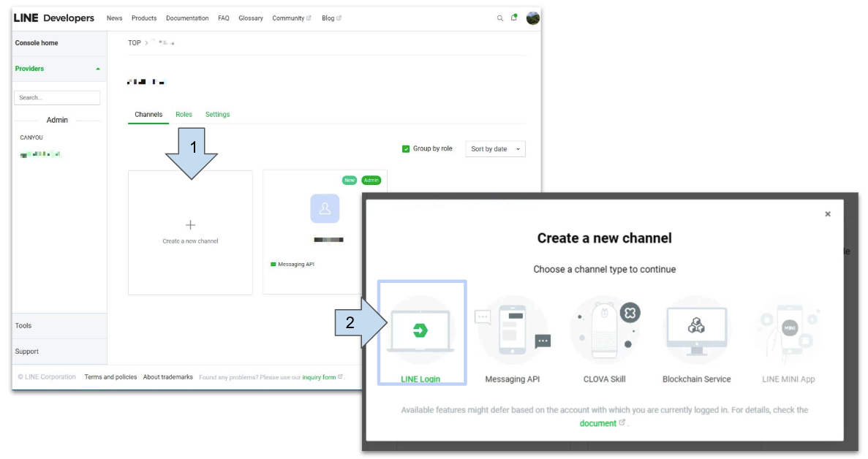
Task: Toggle the Group by role checkbox
Action: 406,149
